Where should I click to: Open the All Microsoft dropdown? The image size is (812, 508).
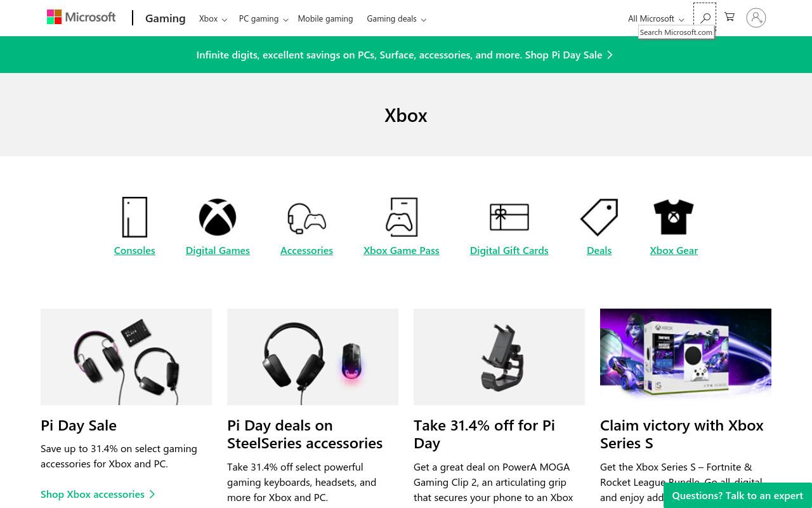coord(656,18)
